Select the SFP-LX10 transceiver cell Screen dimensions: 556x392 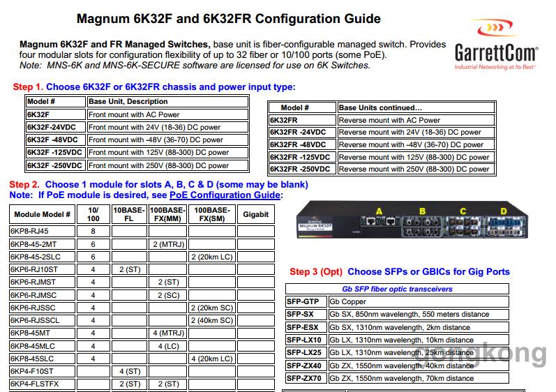coord(306,340)
